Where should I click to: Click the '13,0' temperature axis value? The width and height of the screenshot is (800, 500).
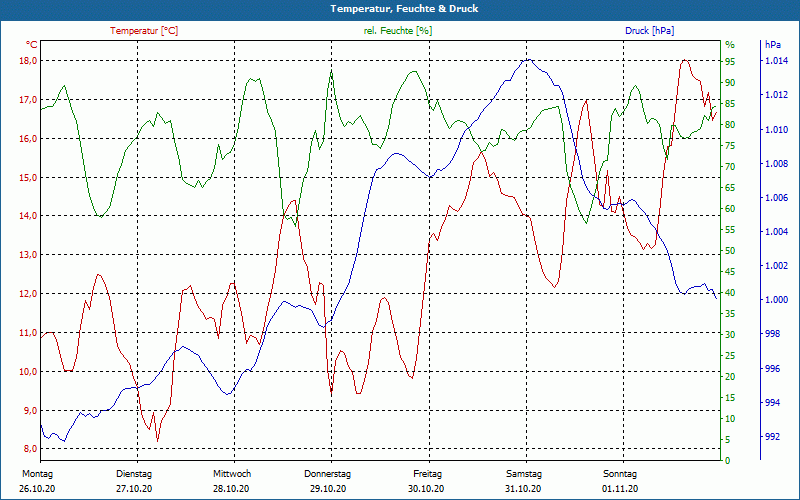point(29,255)
